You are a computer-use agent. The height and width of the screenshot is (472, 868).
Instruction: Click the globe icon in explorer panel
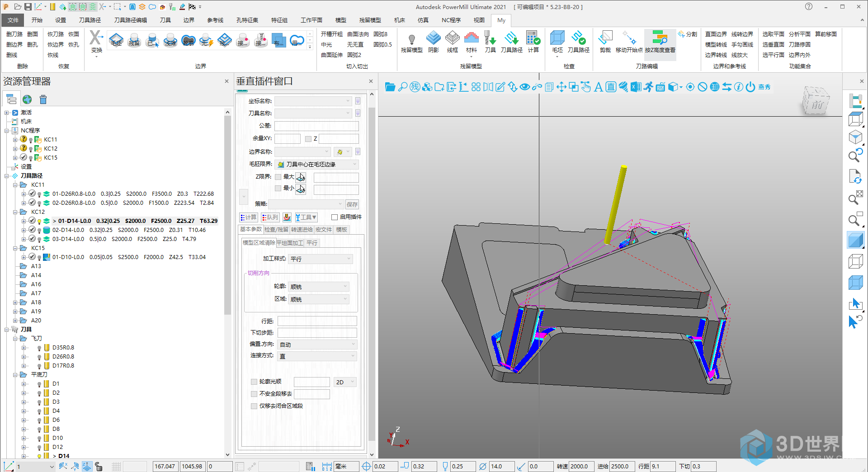(27, 99)
